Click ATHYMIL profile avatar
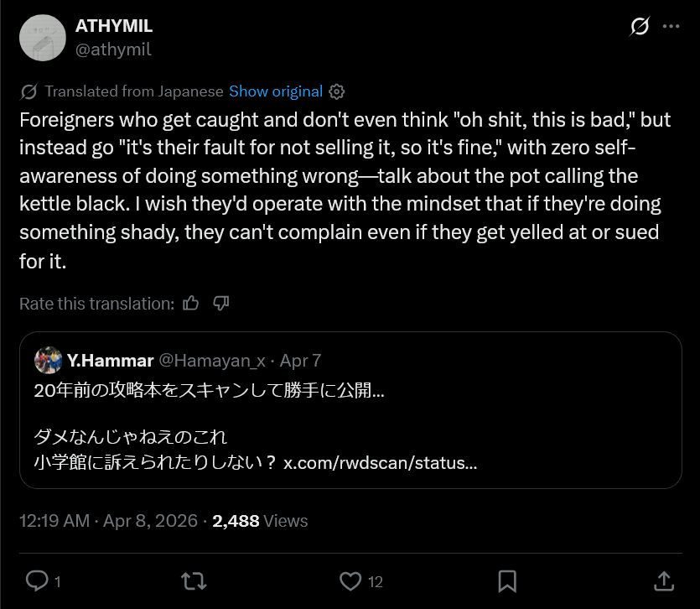 [x=42, y=38]
